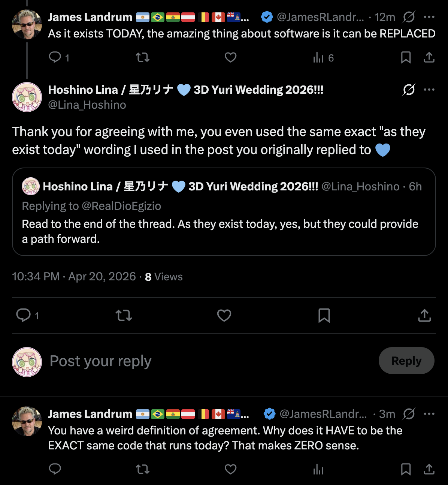This screenshot has width=448, height=485.
Task: Like James Landrum's top REPLACED post
Action: (x=230, y=57)
